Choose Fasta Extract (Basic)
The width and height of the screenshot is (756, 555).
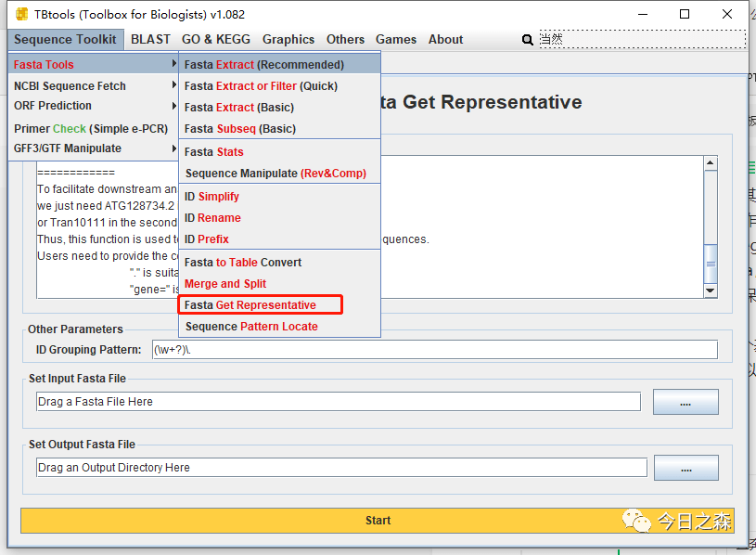point(279,107)
